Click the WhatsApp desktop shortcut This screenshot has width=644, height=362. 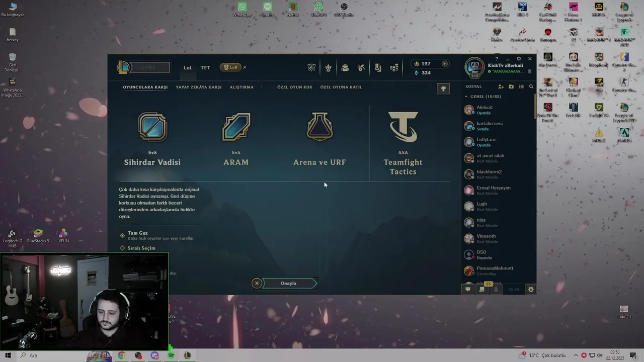(x=242, y=10)
